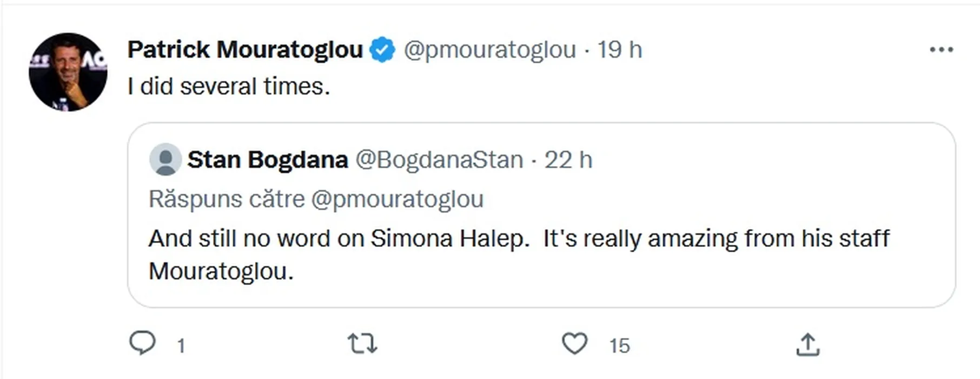Open the Stan Bogdana name in quote
The height and width of the screenshot is (379, 980).
pyautogui.click(x=268, y=160)
